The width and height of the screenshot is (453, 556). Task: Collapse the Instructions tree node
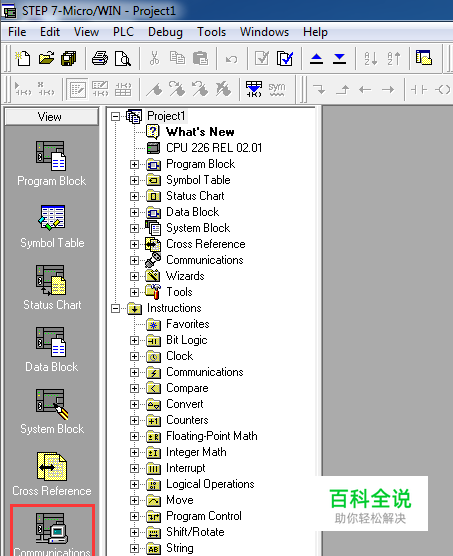[x=115, y=308]
